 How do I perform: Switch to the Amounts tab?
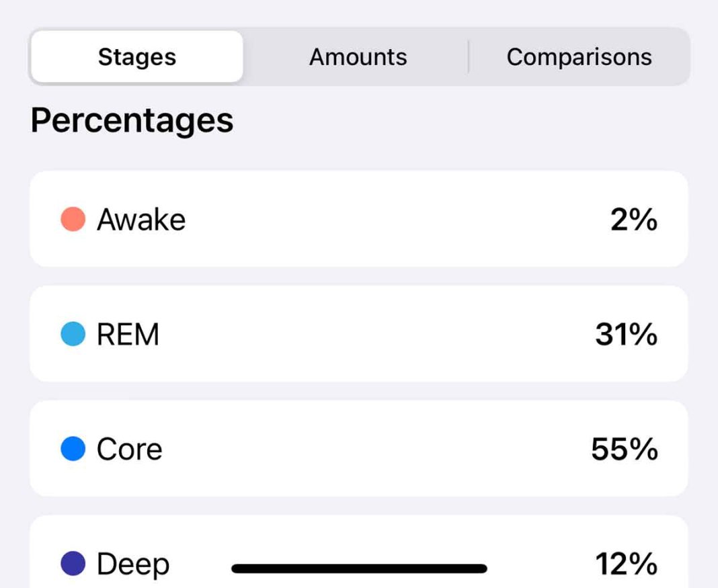[x=357, y=56]
